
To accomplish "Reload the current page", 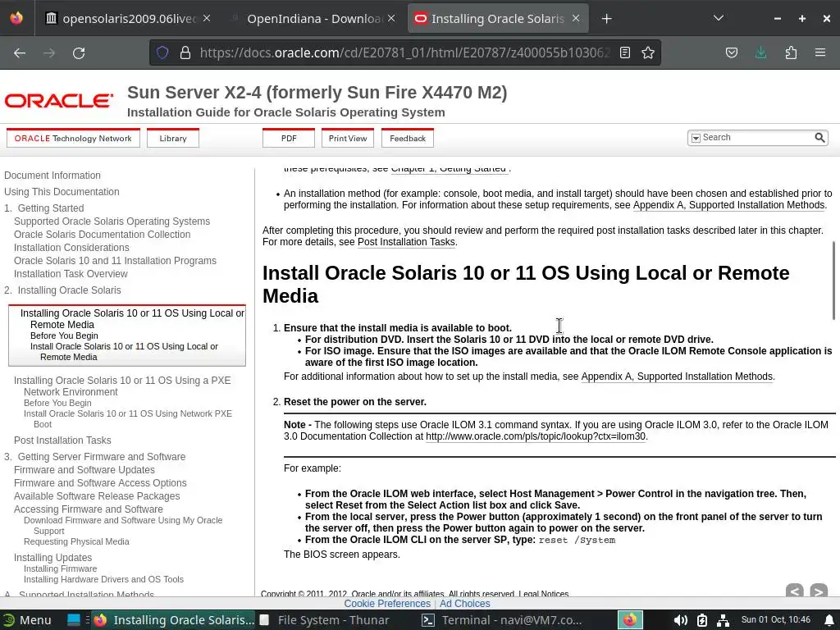I will pyautogui.click(x=79, y=52).
